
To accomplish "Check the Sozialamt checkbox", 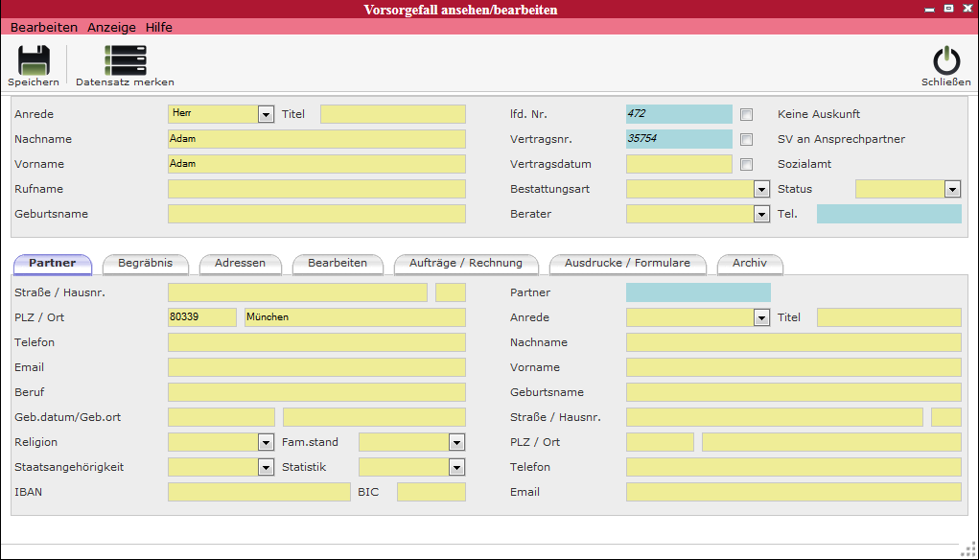I will point(747,164).
